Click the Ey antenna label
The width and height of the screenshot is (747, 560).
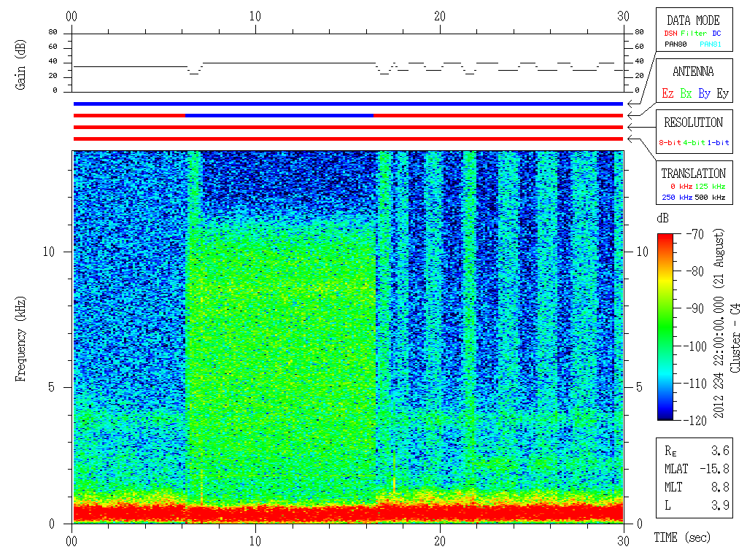723,93
